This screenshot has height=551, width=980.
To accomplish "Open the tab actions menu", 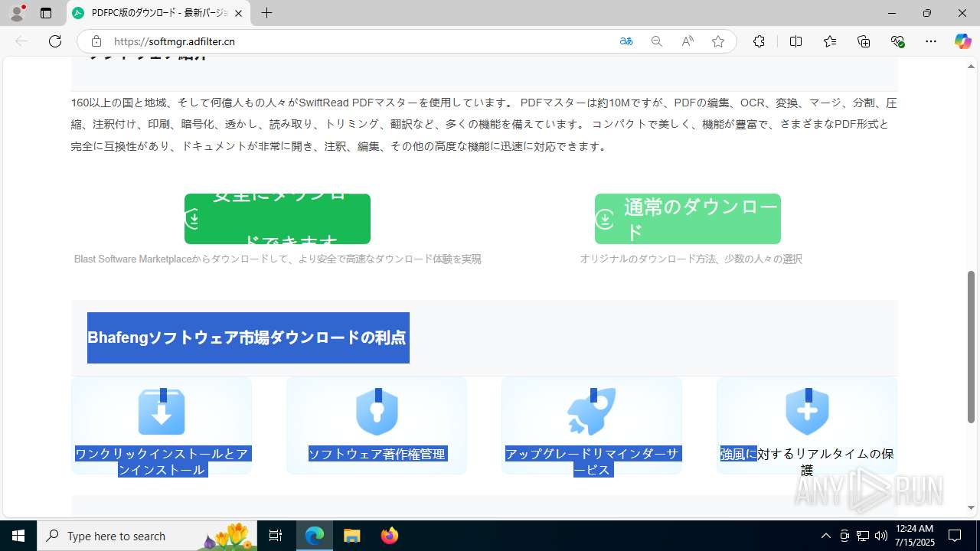I will pos(46,13).
